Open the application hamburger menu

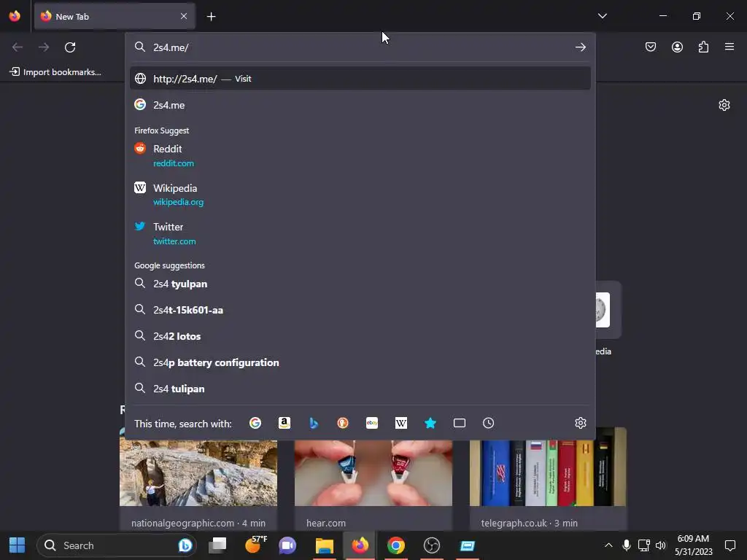pyautogui.click(x=729, y=47)
